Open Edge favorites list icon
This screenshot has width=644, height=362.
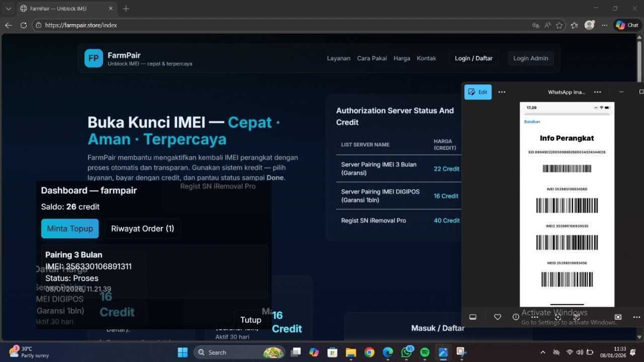point(575,25)
